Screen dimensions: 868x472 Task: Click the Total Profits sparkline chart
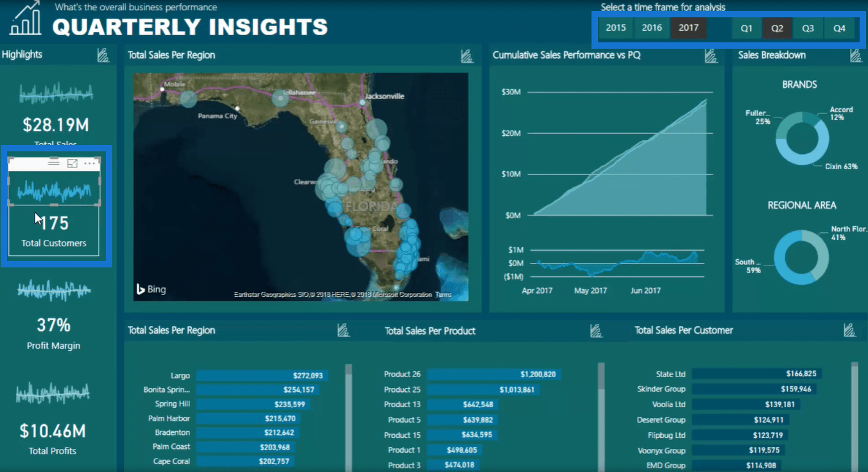(53, 392)
